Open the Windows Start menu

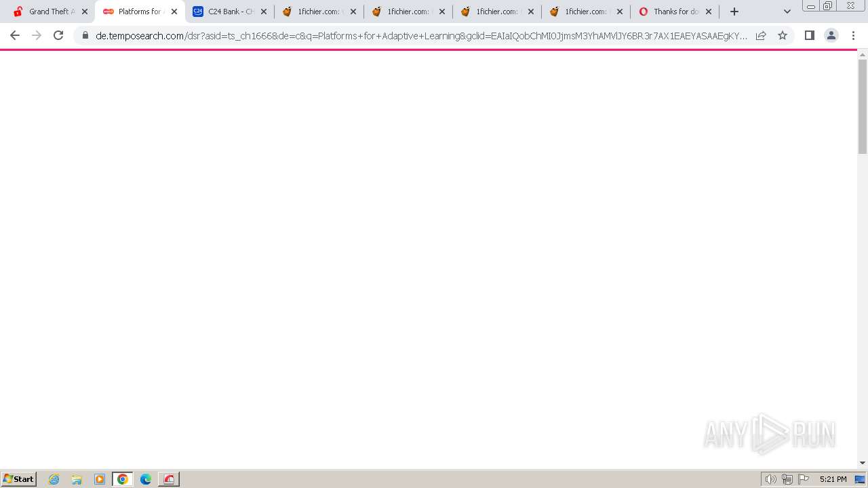coord(19,479)
